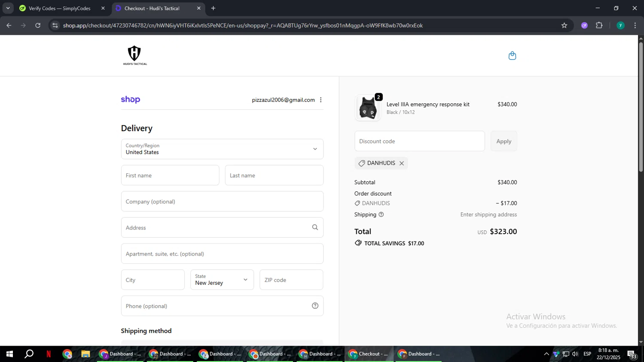Click the Level IIIA emergency response kit title
644x362 pixels.
pos(428,104)
